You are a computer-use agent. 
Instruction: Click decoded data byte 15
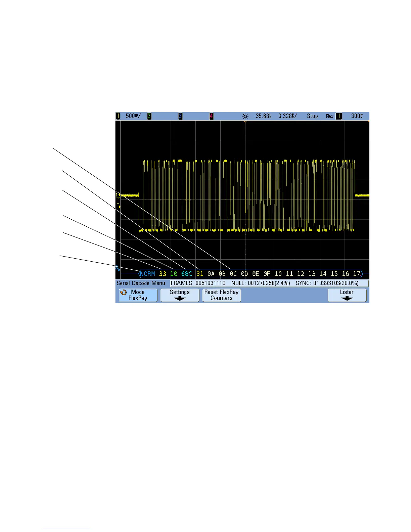[334, 274]
